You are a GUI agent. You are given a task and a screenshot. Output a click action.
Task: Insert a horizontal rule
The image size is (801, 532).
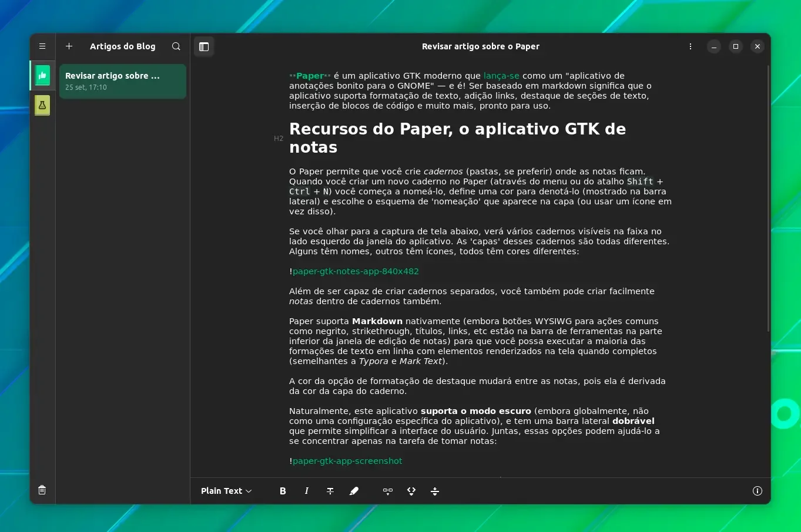pyautogui.click(x=435, y=491)
